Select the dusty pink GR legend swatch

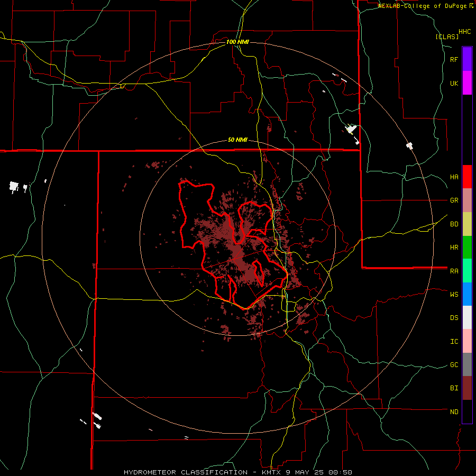point(467,200)
